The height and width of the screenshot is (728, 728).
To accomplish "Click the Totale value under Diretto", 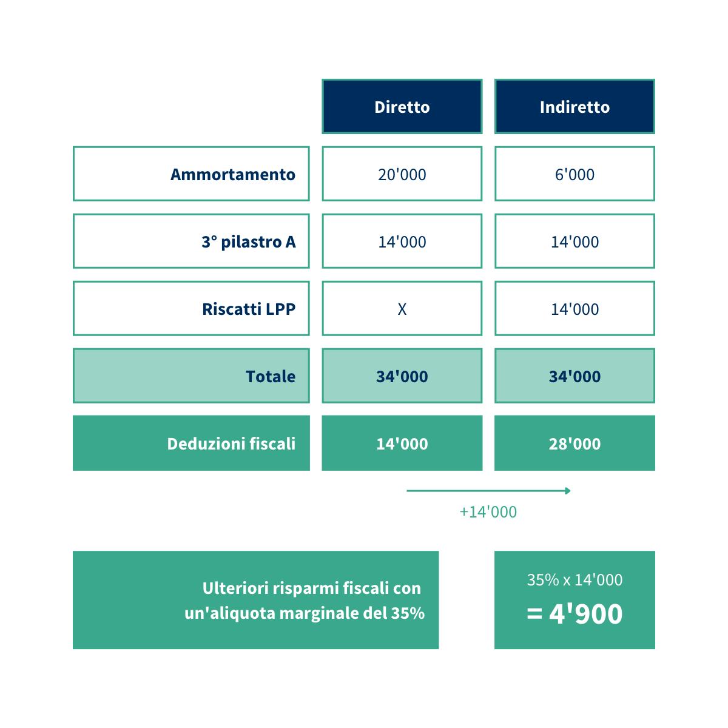I will tap(402, 376).
